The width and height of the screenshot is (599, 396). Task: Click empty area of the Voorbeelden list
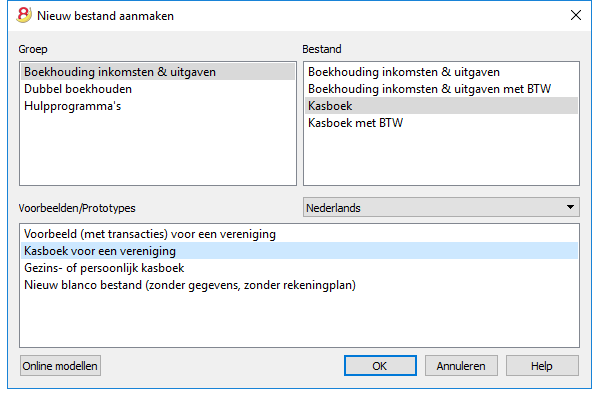coord(300,320)
